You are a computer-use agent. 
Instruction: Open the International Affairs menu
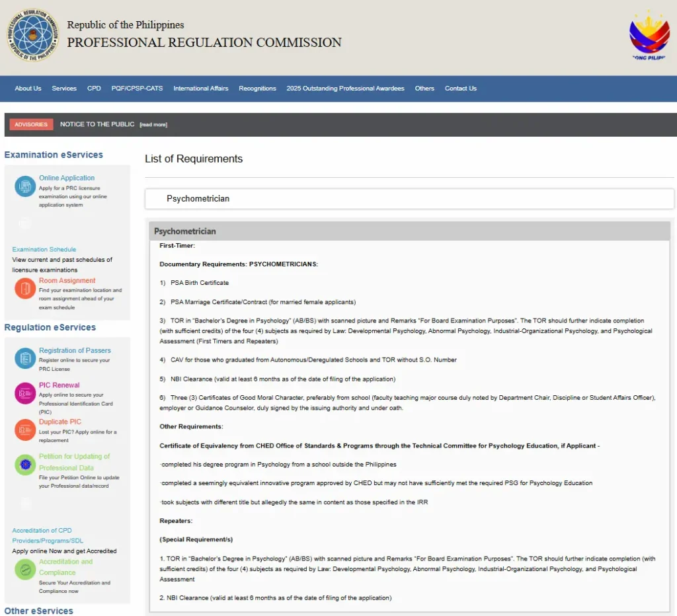(x=201, y=89)
